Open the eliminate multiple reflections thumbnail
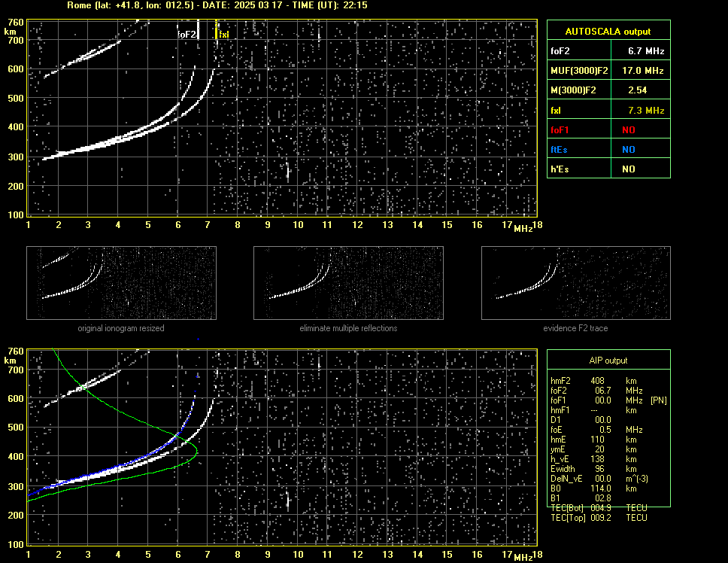Screen dimensions: 728x563 tap(348, 283)
